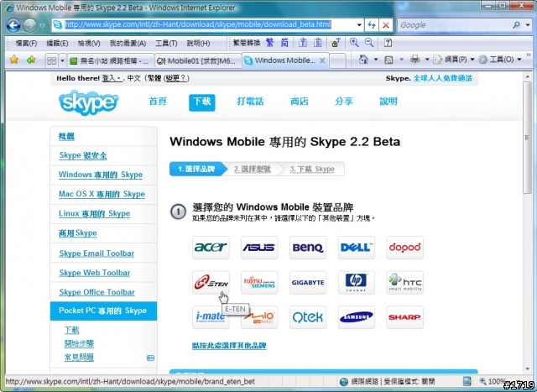This screenshot has width=537, height=392.
Task: Open the 我的最愛(A) menu
Action: click(x=128, y=43)
